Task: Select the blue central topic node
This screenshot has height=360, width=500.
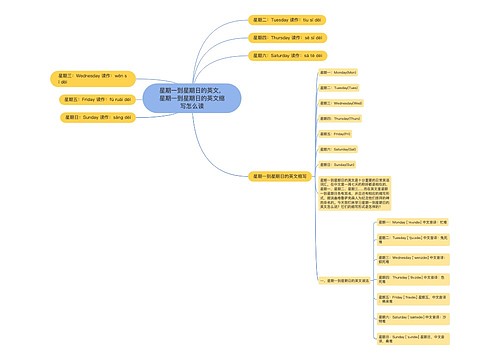Action: [192, 98]
